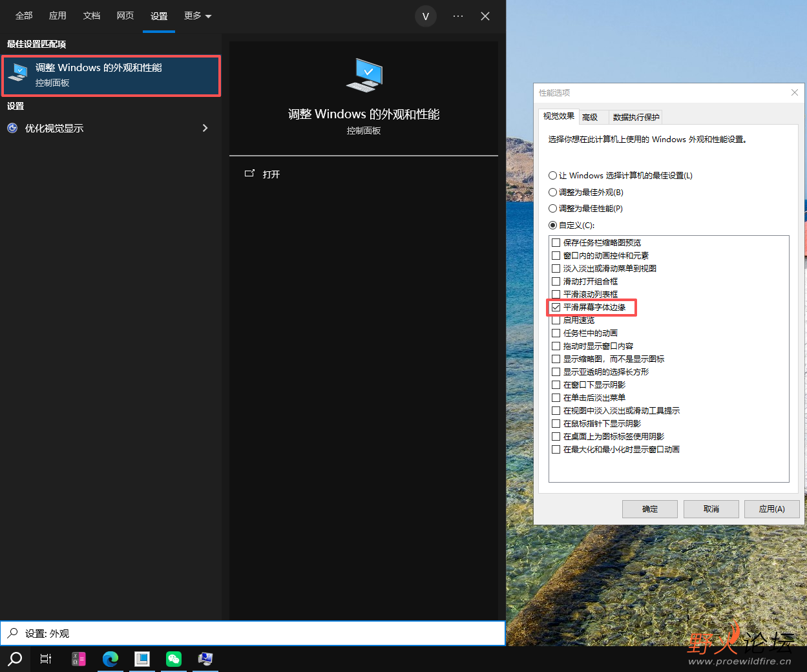
Task: Switch to the 网页 search tab
Action: pos(125,16)
